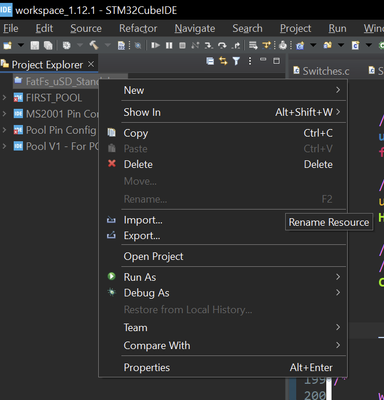The width and height of the screenshot is (384, 400).
Task: Click the Step Into icon
Action: (209, 45)
